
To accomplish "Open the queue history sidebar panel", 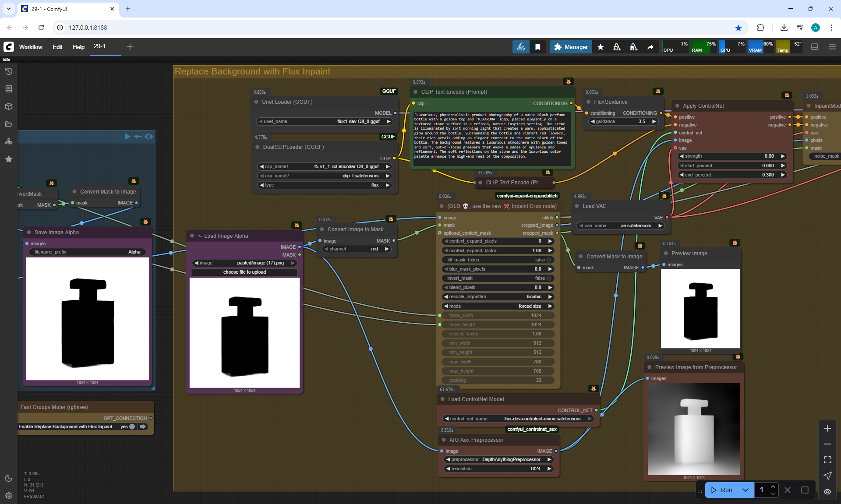I will coord(9,71).
